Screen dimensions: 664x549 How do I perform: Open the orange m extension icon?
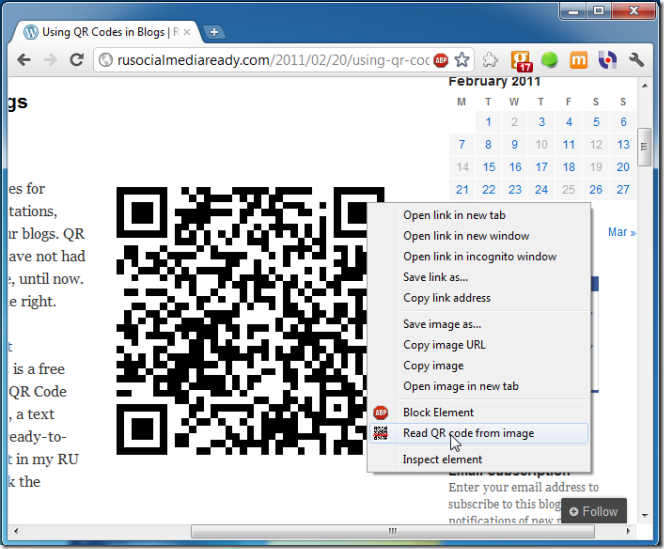click(578, 60)
